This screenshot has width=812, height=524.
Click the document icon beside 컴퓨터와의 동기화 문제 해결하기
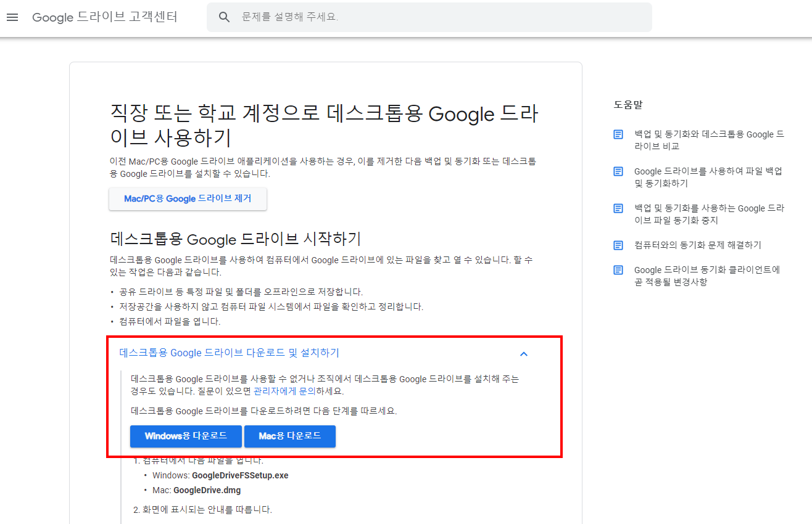[618, 245]
